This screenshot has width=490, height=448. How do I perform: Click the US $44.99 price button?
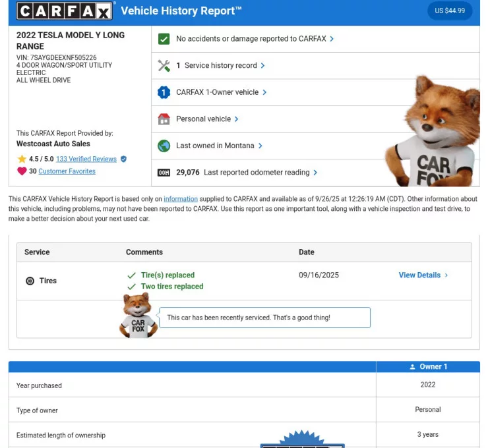click(450, 11)
